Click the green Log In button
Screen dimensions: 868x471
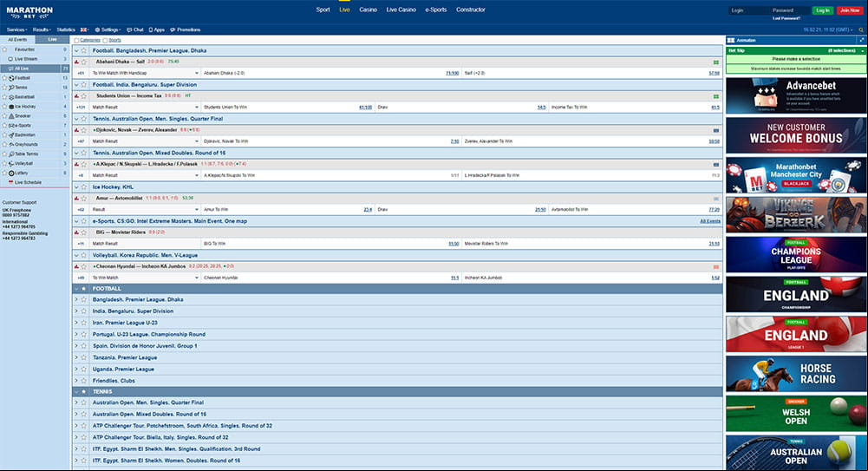pos(823,10)
